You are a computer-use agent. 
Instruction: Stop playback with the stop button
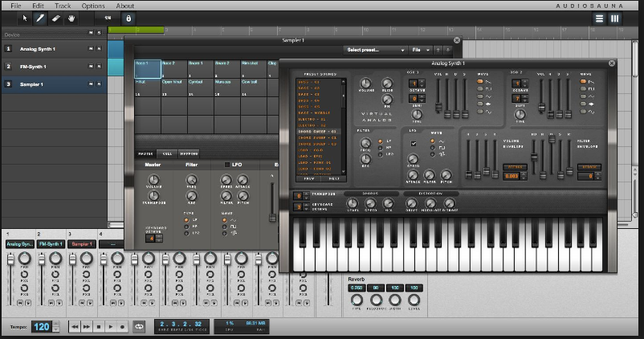[99, 327]
